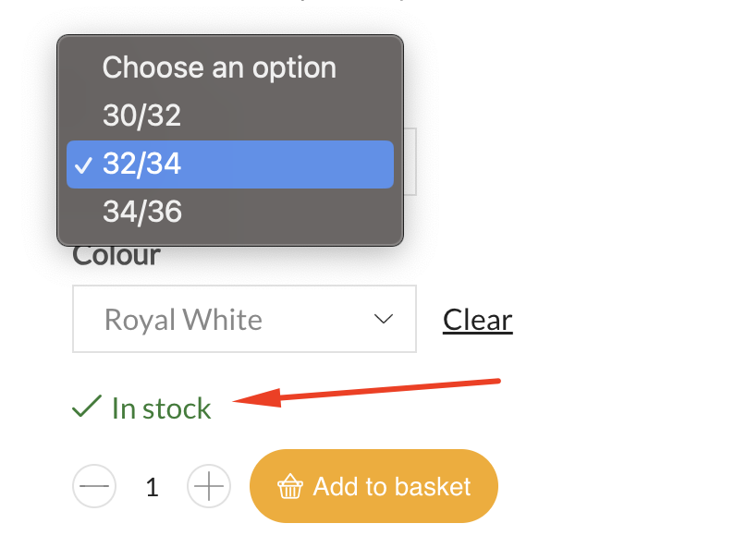The width and height of the screenshot is (747, 560).
Task: Decrease quantity with the minus icon
Action: click(94, 486)
